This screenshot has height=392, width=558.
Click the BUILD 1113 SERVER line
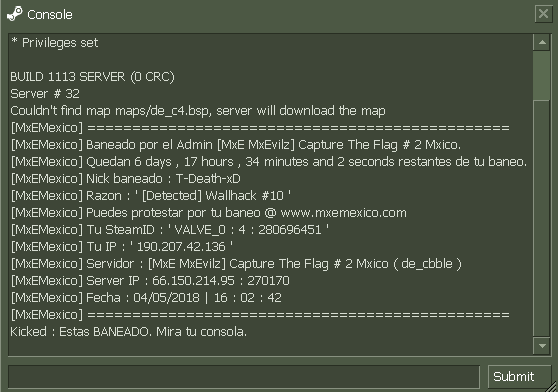[93, 77]
